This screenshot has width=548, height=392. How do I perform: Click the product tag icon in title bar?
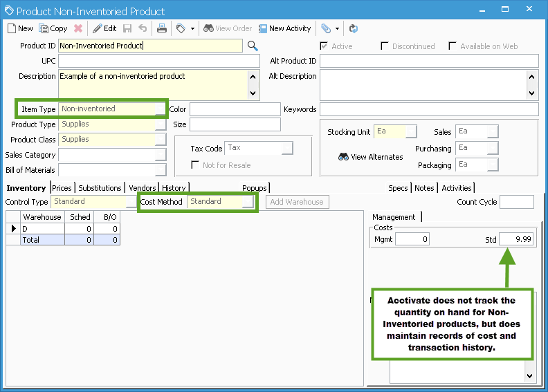[9, 11]
